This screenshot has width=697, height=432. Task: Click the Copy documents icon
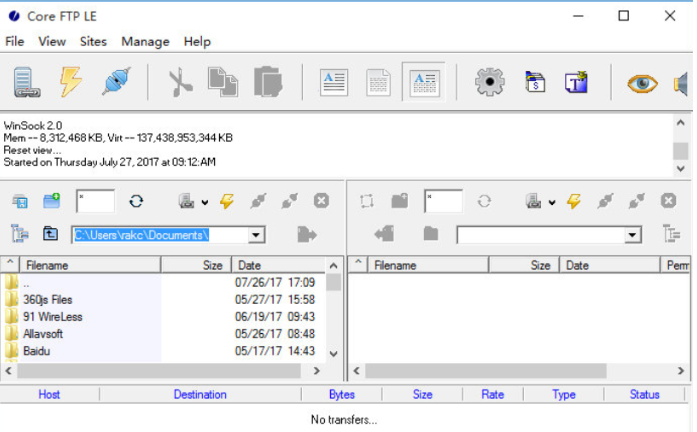223,82
